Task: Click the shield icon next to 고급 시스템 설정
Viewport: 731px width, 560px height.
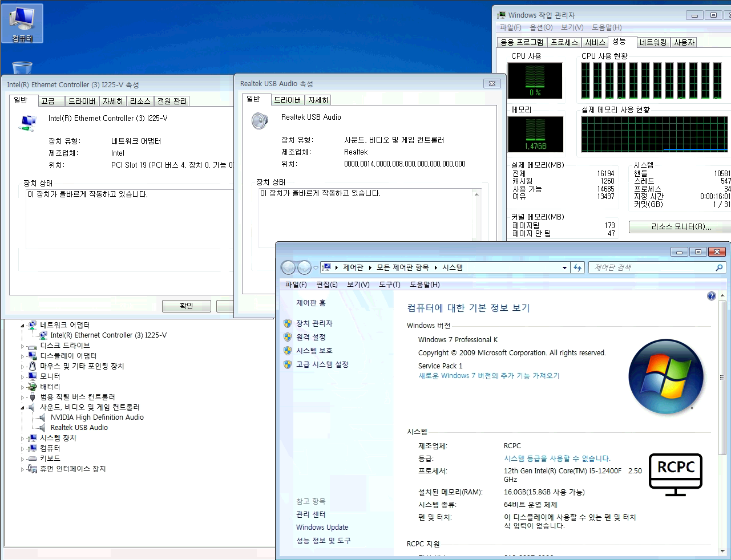Action: click(288, 364)
